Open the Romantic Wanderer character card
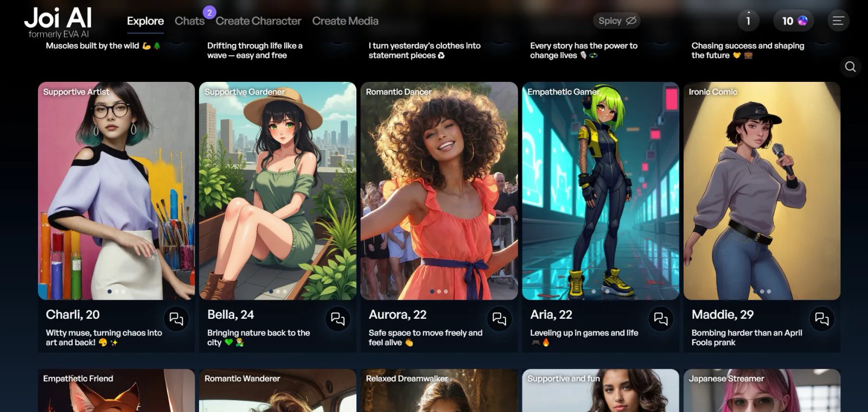Image resolution: width=868 pixels, height=412 pixels. tap(278, 390)
